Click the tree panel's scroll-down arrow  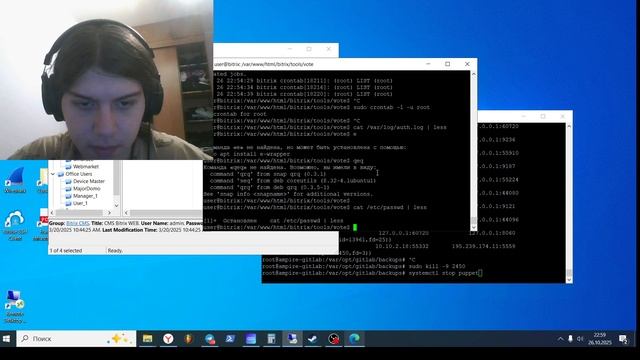[117, 206]
